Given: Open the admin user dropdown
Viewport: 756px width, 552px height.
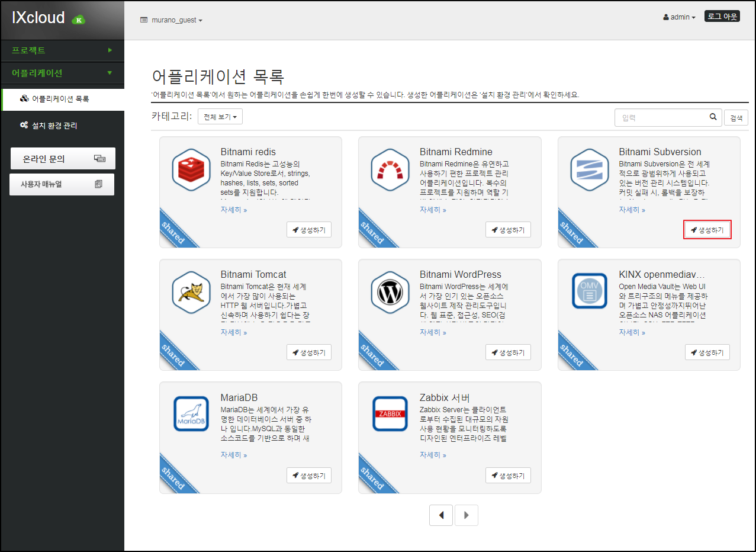Looking at the screenshot, I should (x=679, y=17).
